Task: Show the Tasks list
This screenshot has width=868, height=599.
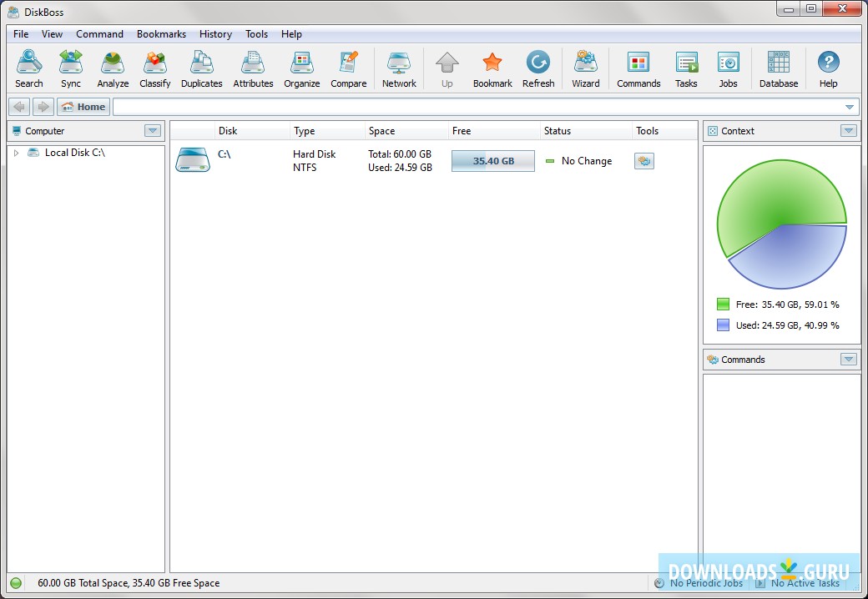Action: [686, 68]
